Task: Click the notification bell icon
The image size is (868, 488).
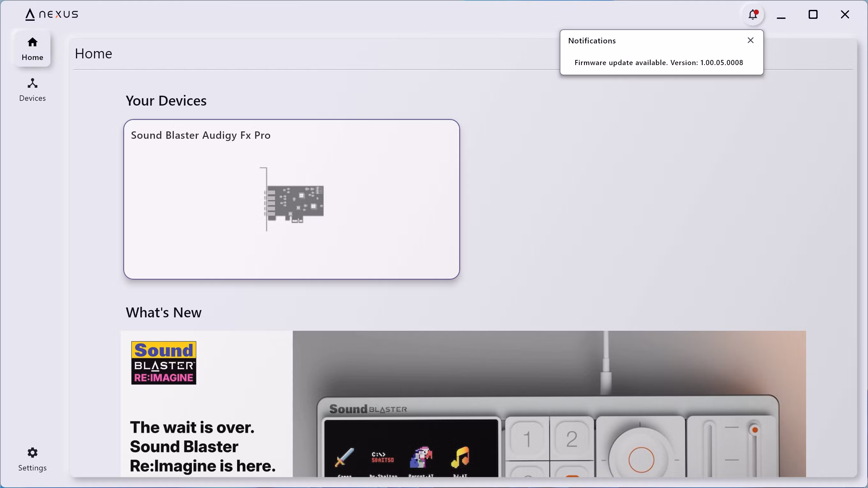Action: click(753, 15)
